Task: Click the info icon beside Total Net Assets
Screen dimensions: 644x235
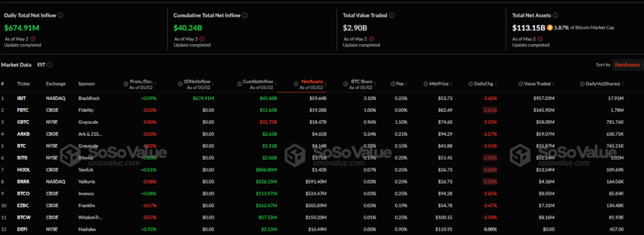Action: 555,15
